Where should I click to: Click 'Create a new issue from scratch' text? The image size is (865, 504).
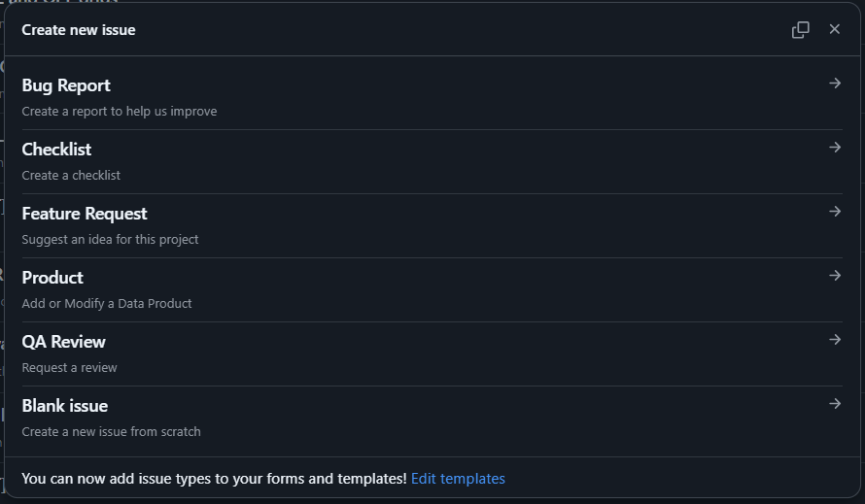click(x=111, y=432)
